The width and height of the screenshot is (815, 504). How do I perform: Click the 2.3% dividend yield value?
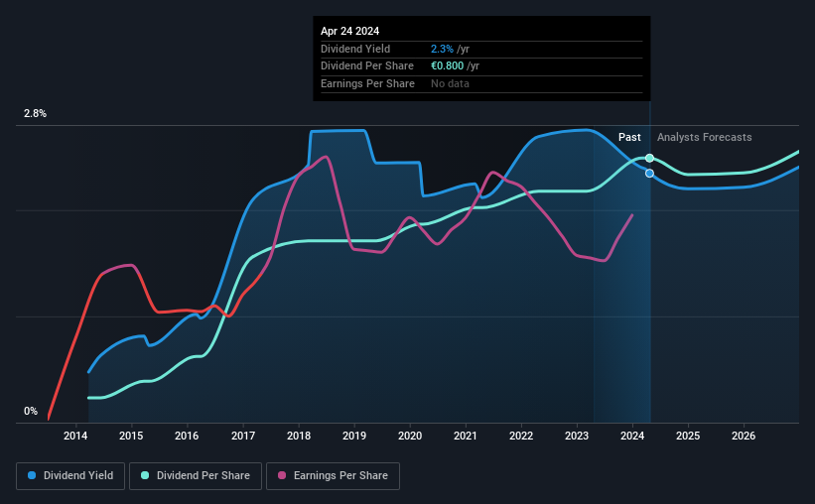(x=442, y=49)
